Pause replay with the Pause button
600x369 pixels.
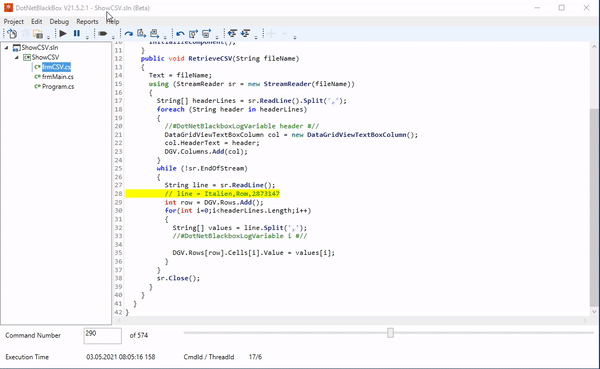pos(77,34)
